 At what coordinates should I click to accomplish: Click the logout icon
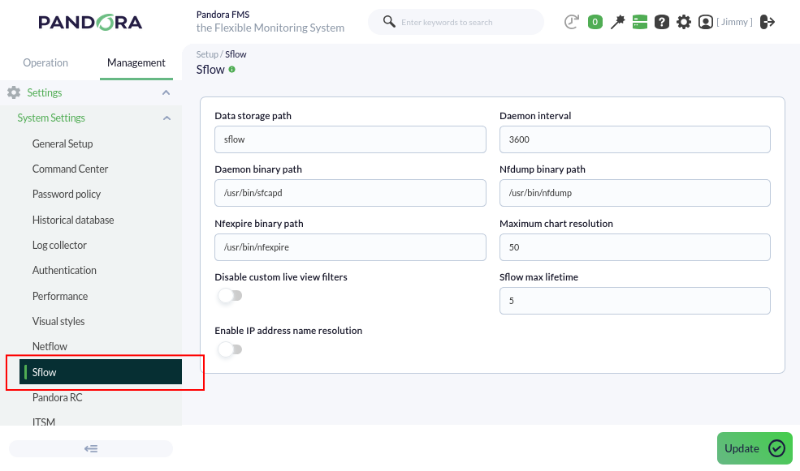[x=767, y=22]
